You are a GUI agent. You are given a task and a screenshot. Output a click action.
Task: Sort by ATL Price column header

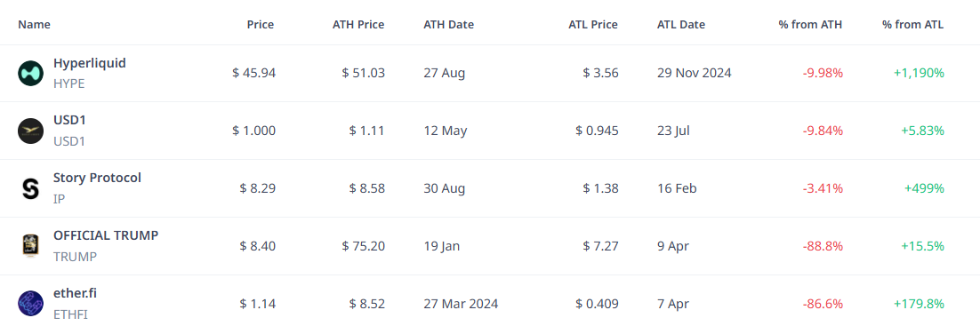(593, 25)
